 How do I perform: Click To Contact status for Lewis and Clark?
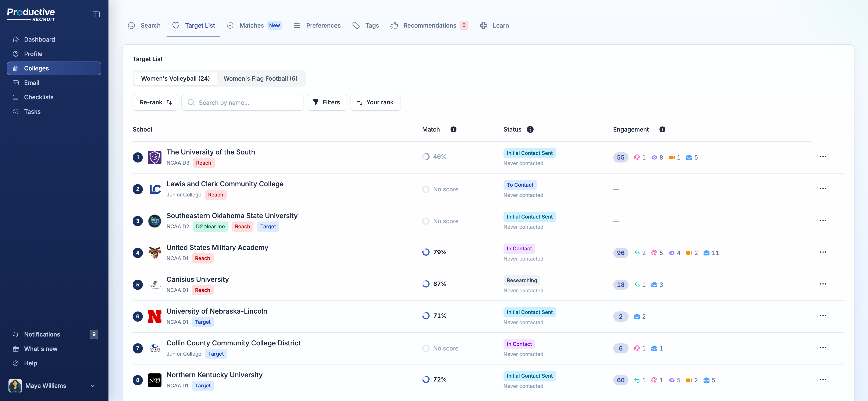click(x=520, y=185)
